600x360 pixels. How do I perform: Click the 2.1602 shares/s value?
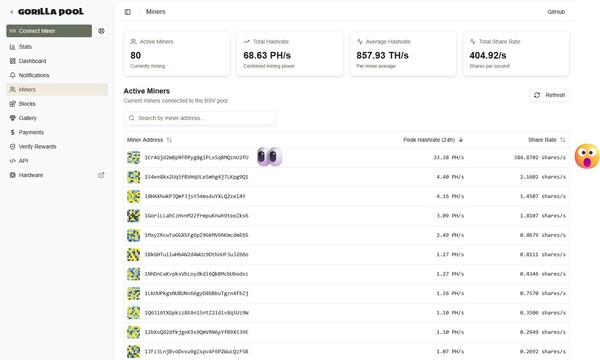pyautogui.click(x=543, y=177)
